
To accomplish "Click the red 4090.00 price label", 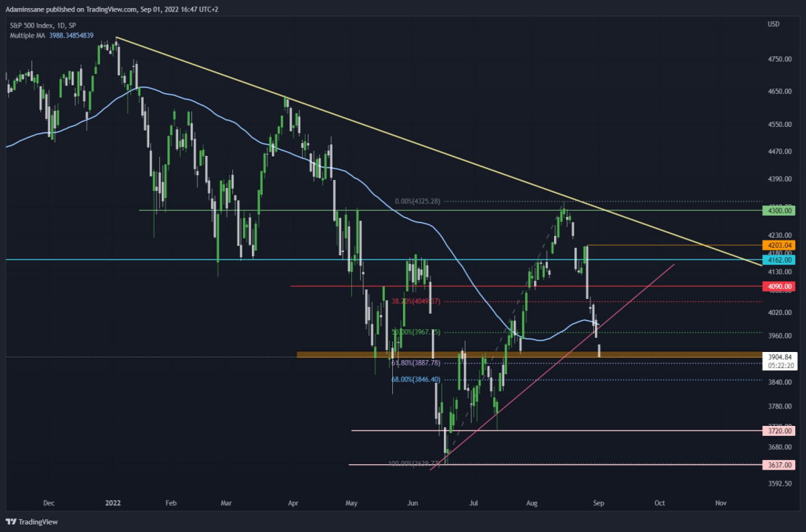I will [778, 286].
